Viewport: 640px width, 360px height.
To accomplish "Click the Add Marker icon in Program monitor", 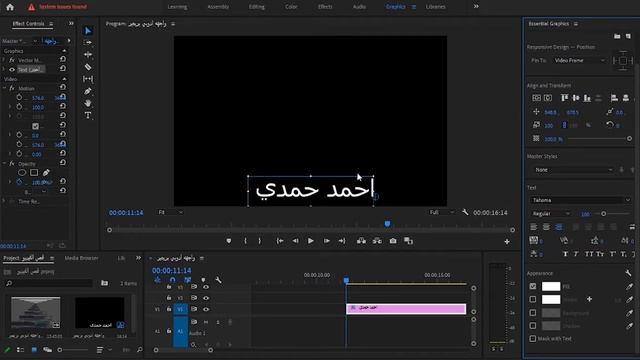I will (x=229, y=241).
